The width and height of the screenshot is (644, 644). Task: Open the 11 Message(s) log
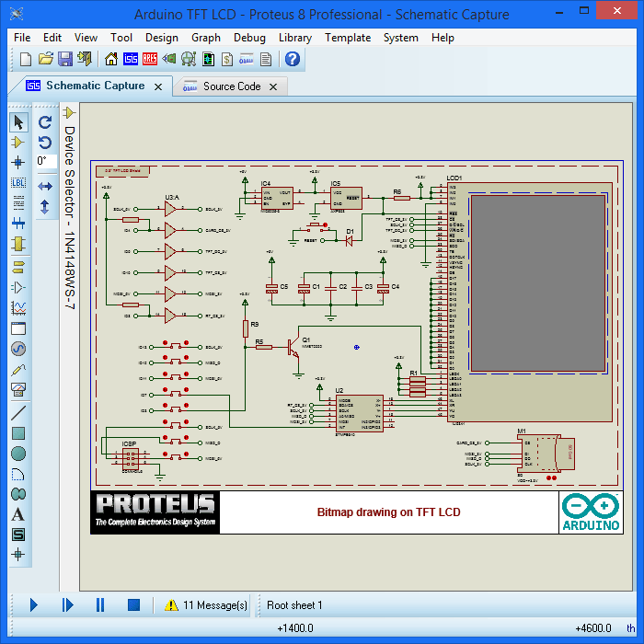(206, 605)
